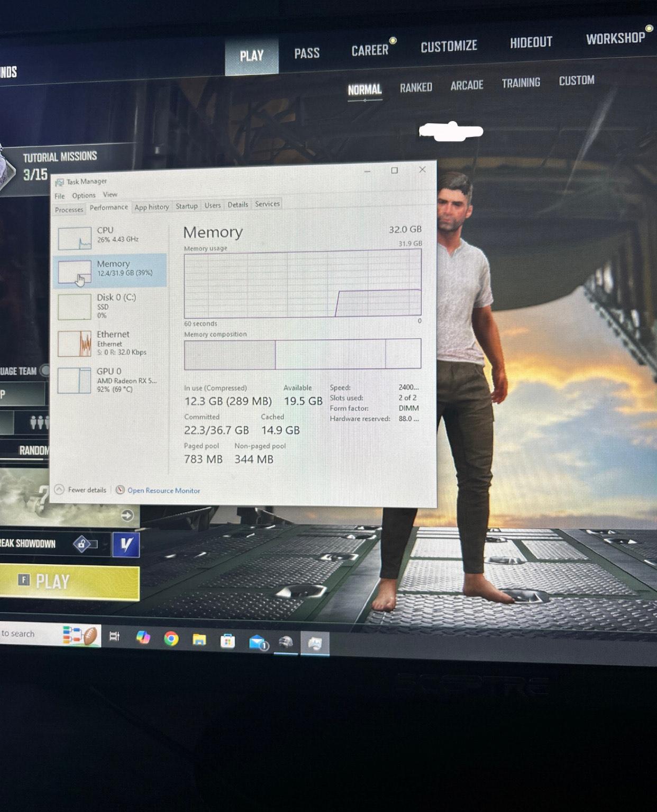
Task: Switch to the App history tab
Action: [x=151, y=207]
